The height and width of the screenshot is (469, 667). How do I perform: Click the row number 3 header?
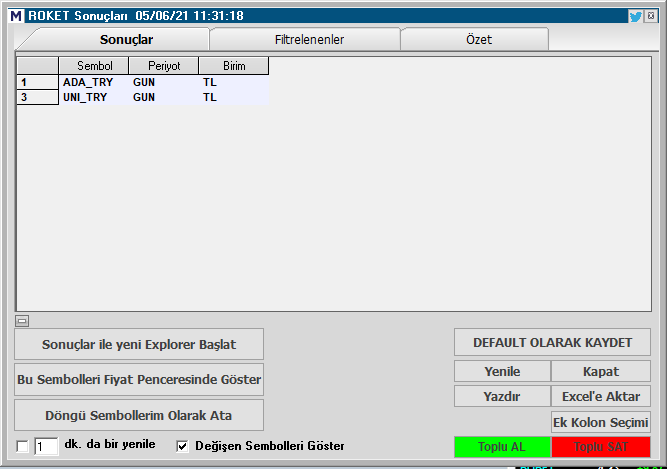(x=37, y=97)
